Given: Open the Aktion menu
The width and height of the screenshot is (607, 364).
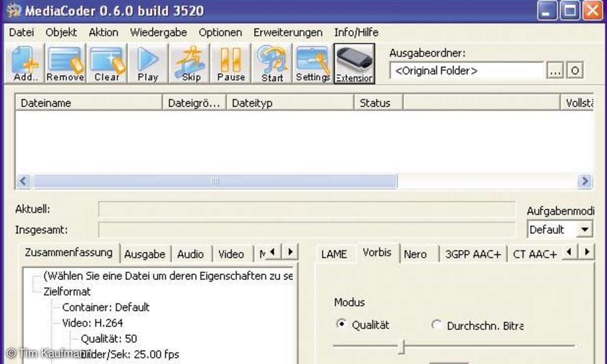Looking at the screenshot, I should [104, 32].
